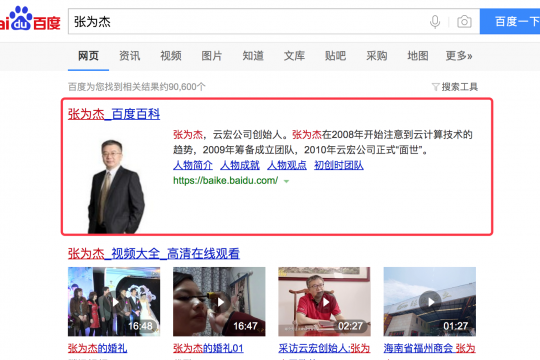540x360 pixels.
Task: Play the 02:27 interview video thumbnail
Action: (324, 301)
